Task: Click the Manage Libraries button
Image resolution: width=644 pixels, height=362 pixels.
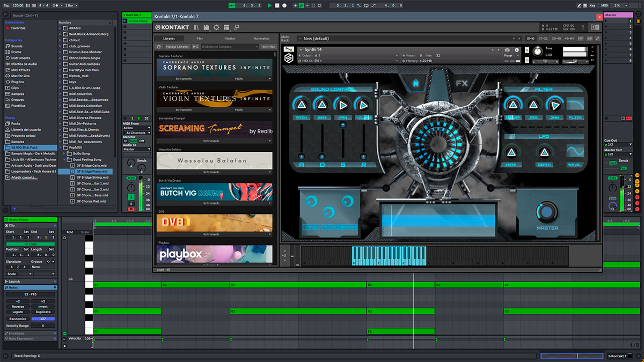Action: [x=177, y=47]
